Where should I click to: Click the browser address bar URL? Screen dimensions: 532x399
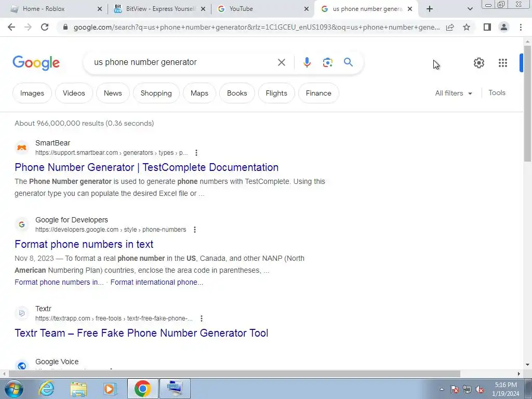coord(257,27)
